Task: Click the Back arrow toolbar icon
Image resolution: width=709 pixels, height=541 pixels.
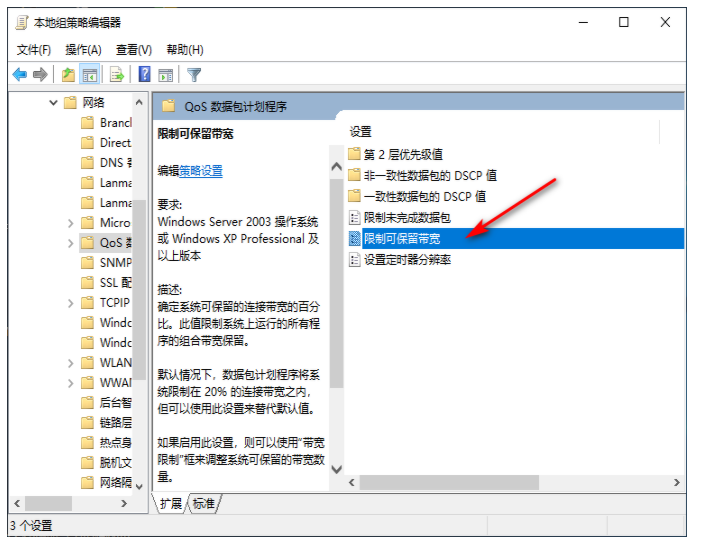Action: coord(20,74)
